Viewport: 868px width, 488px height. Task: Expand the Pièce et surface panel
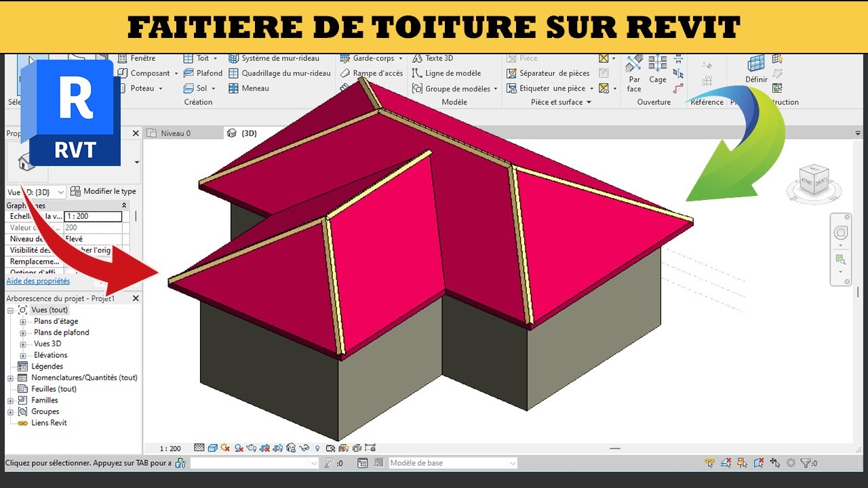(x=561, y=102)
